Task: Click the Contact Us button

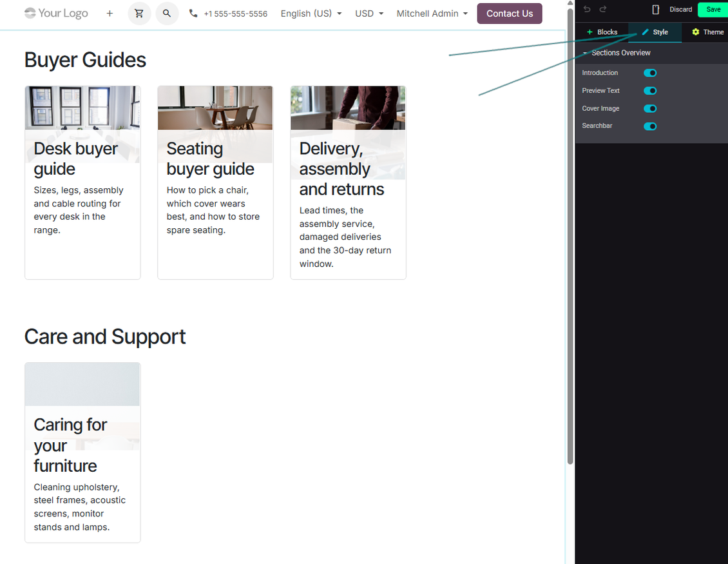Action: click(510, 14)
